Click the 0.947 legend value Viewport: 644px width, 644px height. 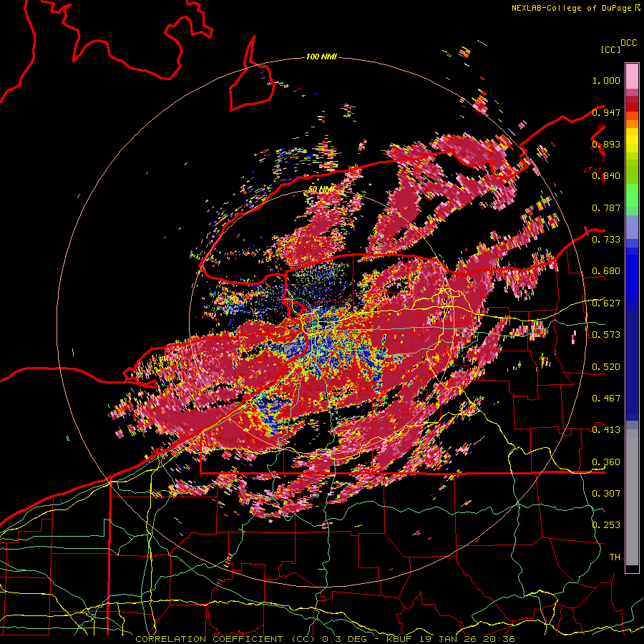606,112
